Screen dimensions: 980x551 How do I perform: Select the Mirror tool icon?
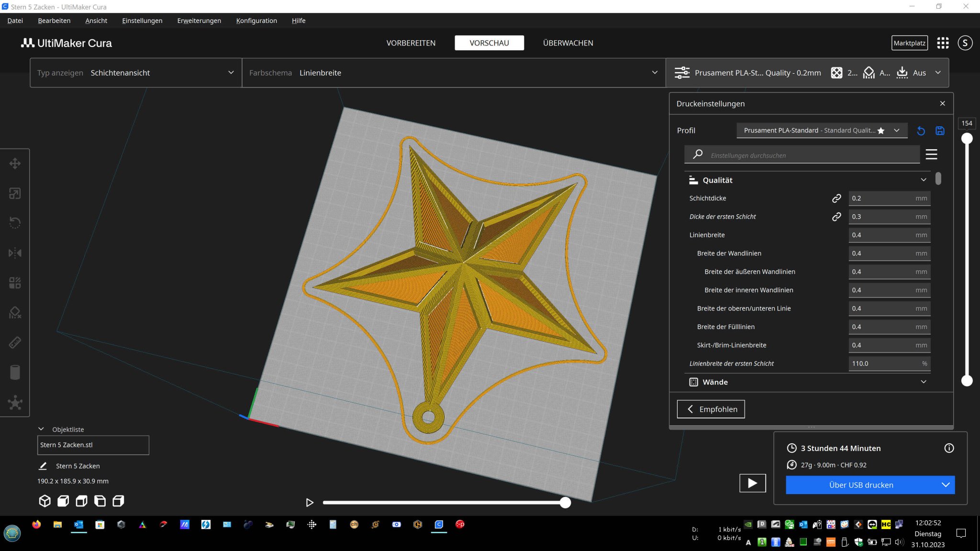[x=15, y=253]
